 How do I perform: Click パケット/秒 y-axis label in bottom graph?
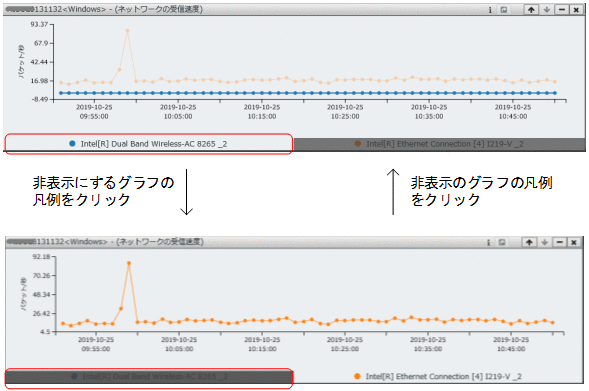(24, 294)
